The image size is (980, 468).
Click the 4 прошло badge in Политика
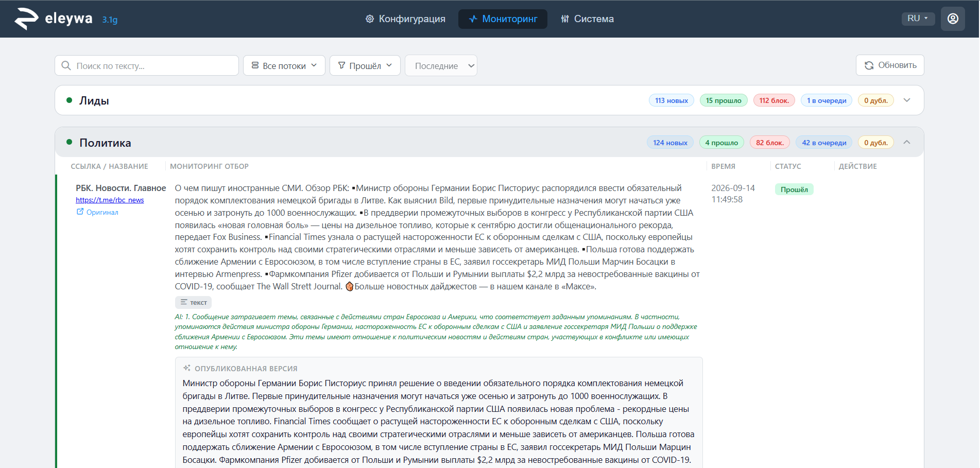pos(721,143)
